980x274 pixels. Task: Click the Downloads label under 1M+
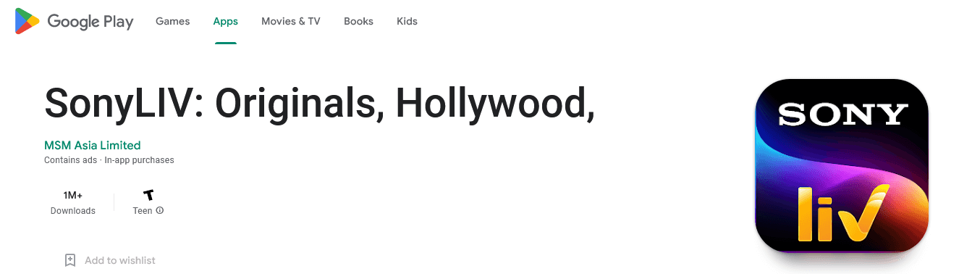(x=73, y=211)
